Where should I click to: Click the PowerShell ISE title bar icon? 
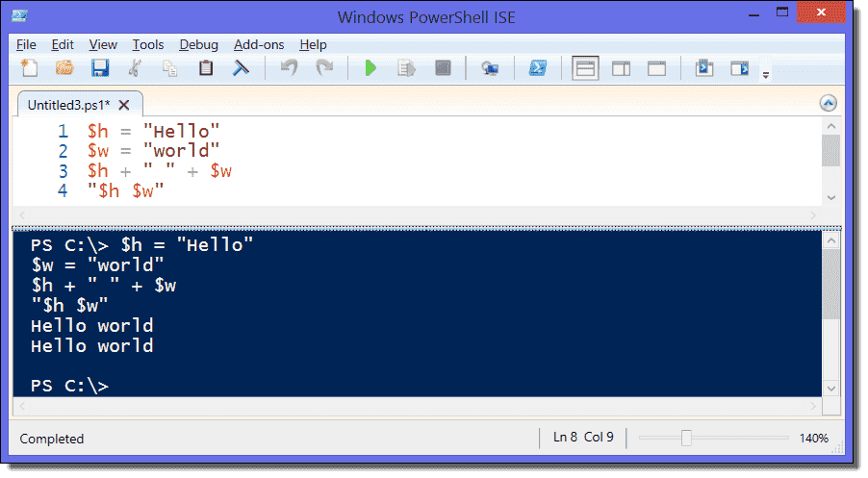click(x=20, y=15)
